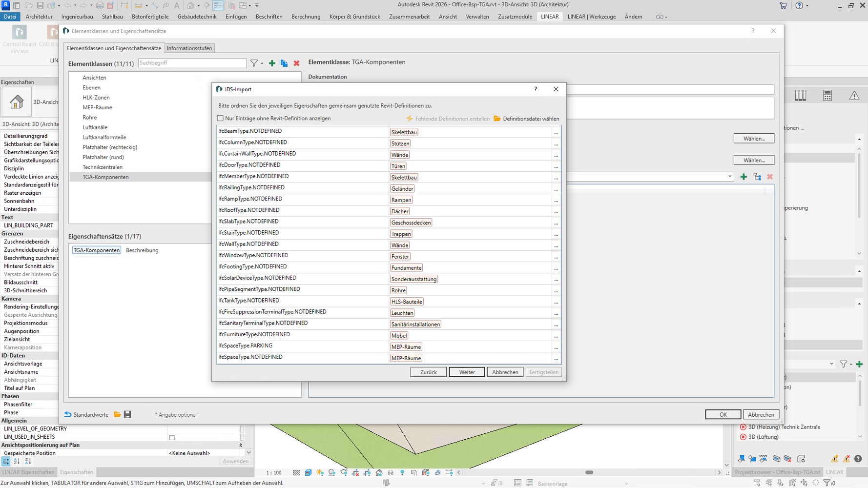The image size is (868, 488).
Task: Click the 1 : 100 view scale selector
Action: coord(274,472)
